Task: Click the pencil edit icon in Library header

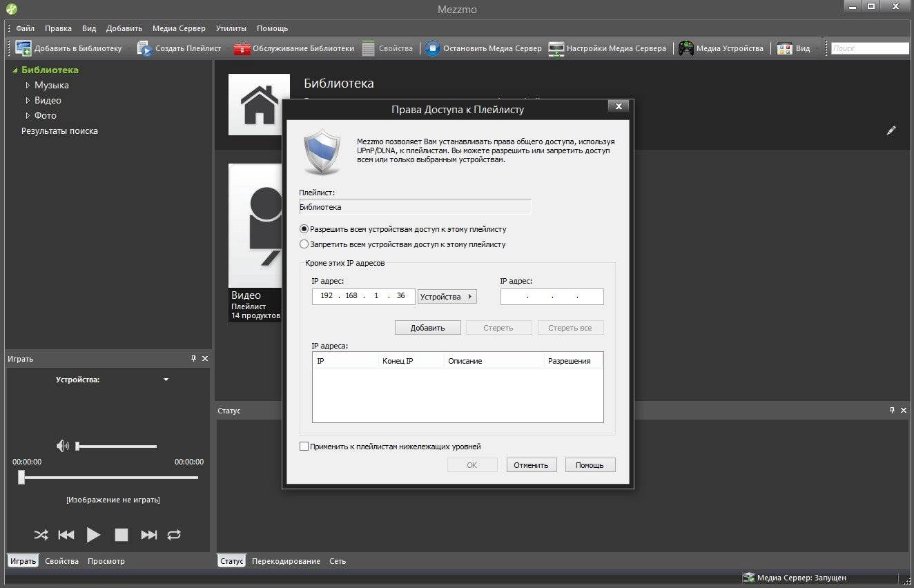Action: [891, 130]
